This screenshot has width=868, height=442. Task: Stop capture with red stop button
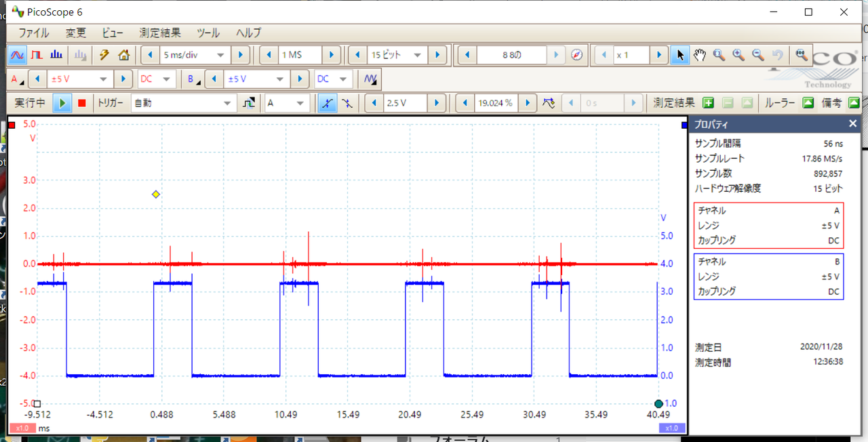click(x=82, y=103)
